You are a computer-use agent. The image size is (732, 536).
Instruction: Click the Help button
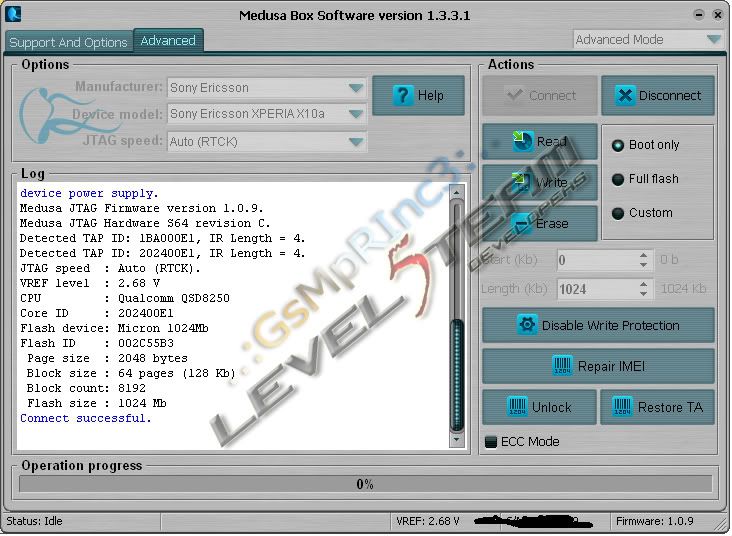point(418,96)
